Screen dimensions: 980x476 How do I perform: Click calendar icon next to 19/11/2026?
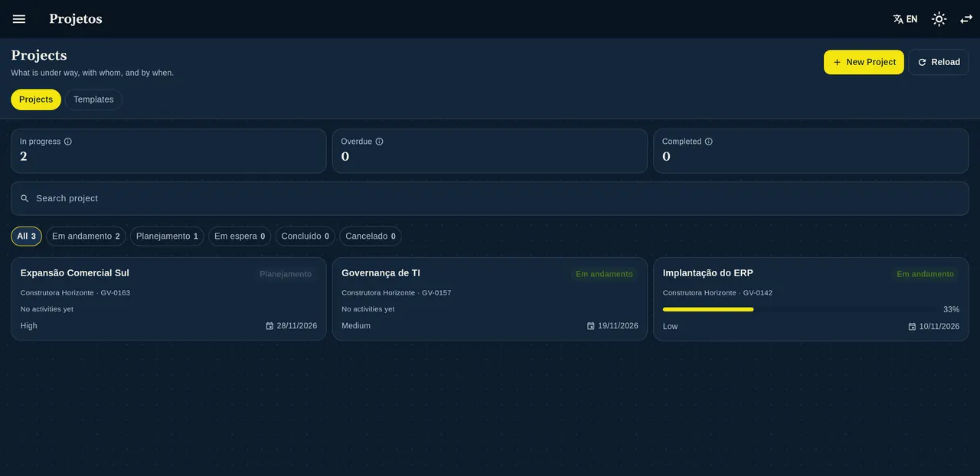[x=591, y=326]
